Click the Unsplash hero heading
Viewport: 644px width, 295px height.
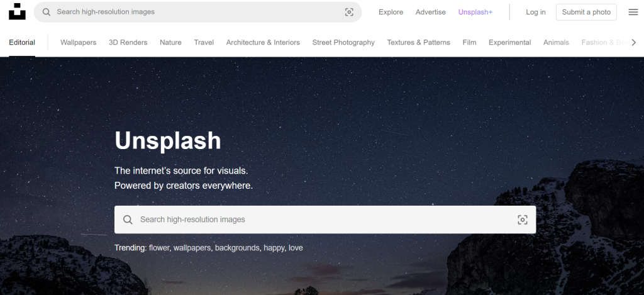point(167,140)
